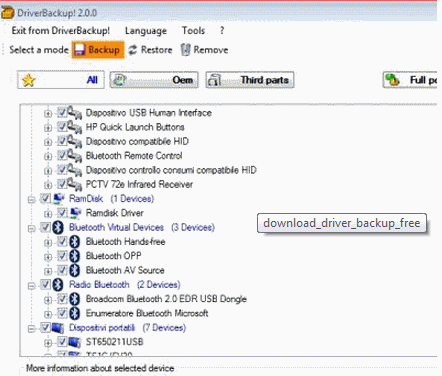Click the Restore arrows icon

click(133, 50)
